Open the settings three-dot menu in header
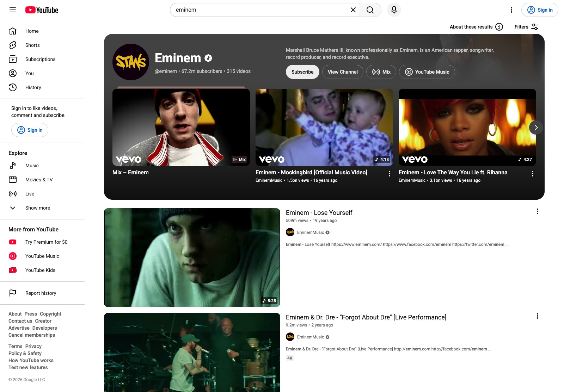Image resolution: width=564 pixels, height=392 pixels. (x=511, y=10)
